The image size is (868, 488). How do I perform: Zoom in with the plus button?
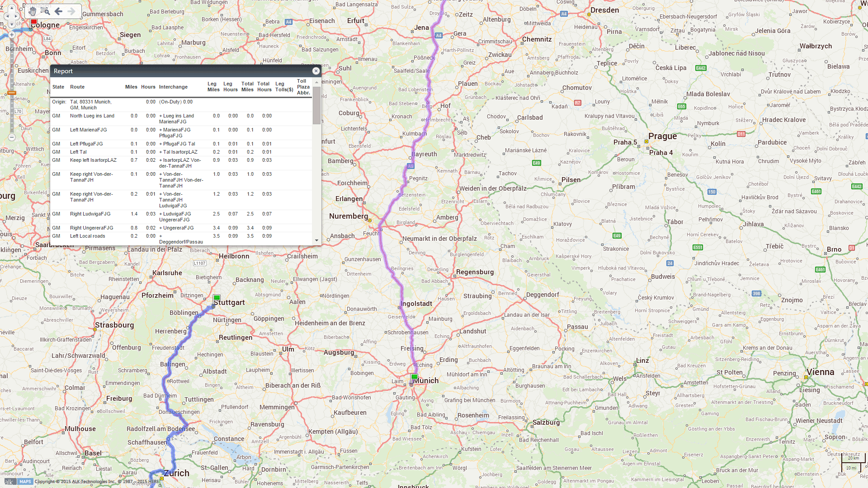(12, 35)
